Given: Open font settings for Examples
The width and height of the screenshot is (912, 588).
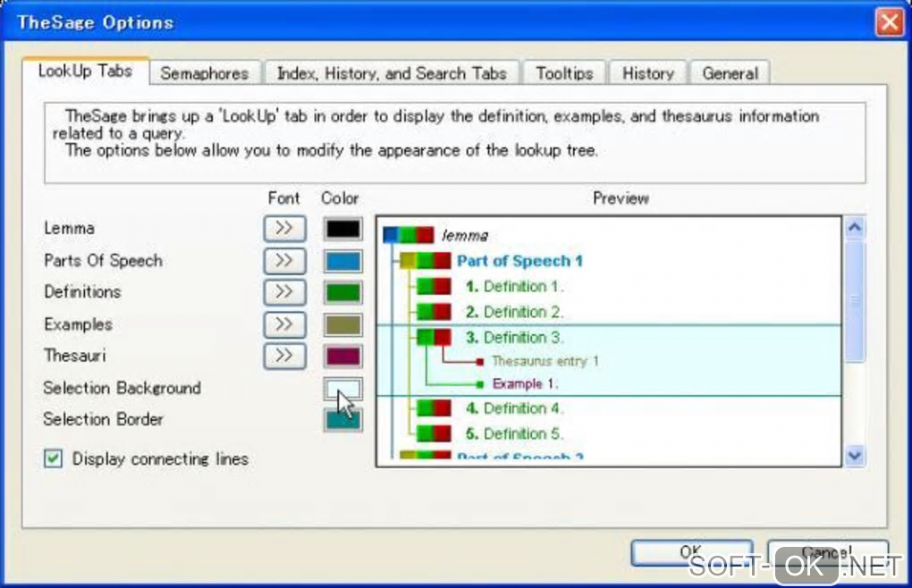Looking at the screenshot, I should point(284,324).
